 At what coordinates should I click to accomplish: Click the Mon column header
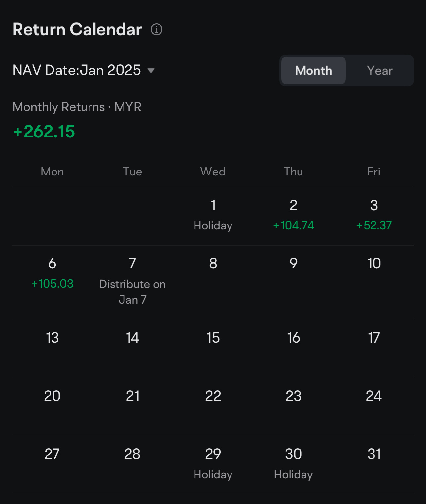point(52,172)
